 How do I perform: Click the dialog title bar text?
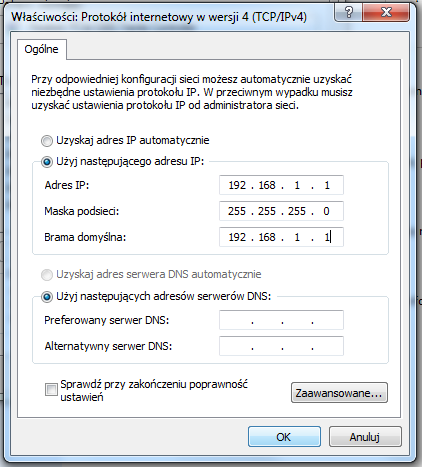pyautogui.click(x=159, y=17)
